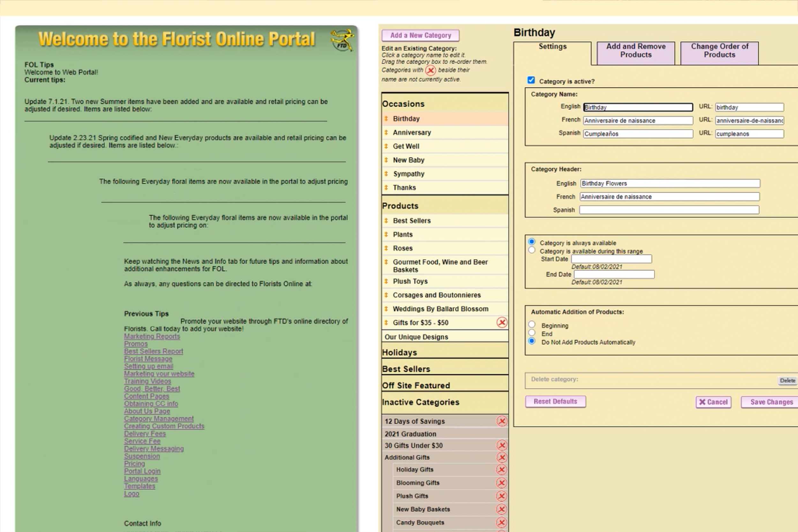Click reorder arrow icon beside Roses

tap(386, 248)
